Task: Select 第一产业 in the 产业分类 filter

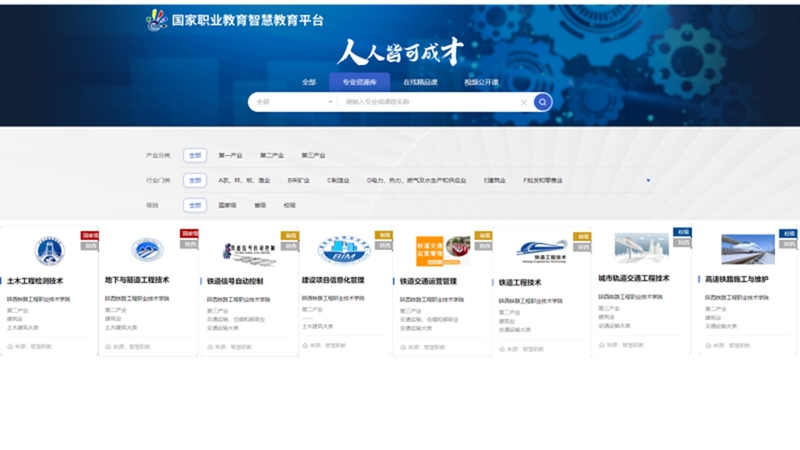Action: tap(230, 156)
